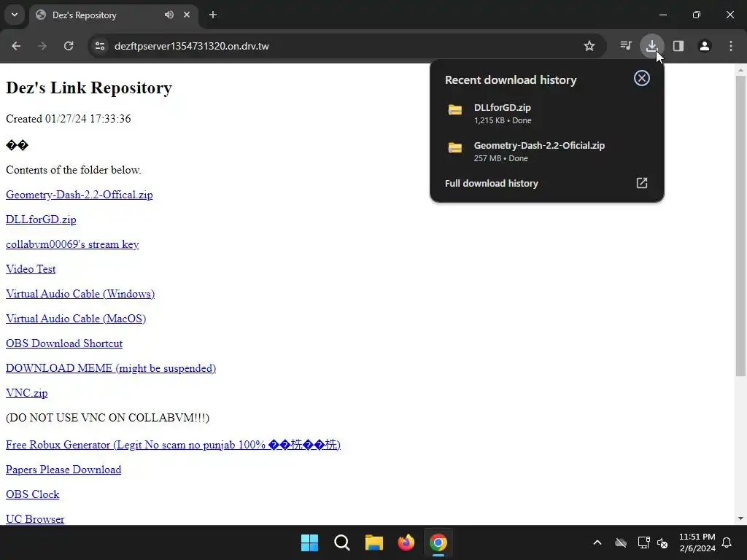
Task: Expand the tab search dropdown arrow
Action: (15, 15)
